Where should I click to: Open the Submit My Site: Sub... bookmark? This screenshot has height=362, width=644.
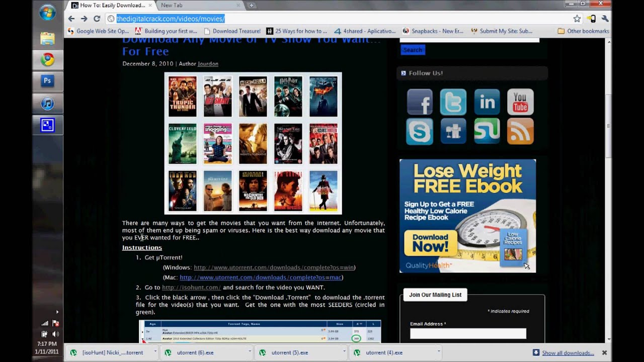click(502, 31)
